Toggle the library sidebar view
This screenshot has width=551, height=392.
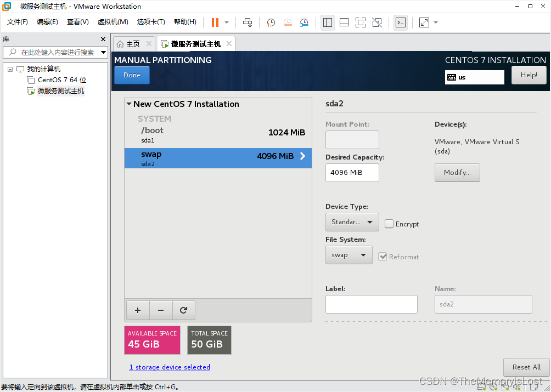pos(328,22)
